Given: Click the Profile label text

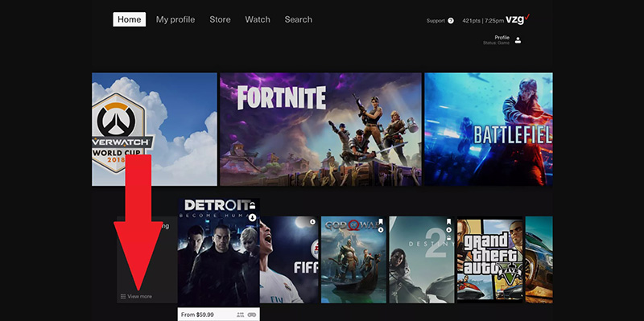Looking at the screenshot, I should pyautogui.click(x=502, y=37).
